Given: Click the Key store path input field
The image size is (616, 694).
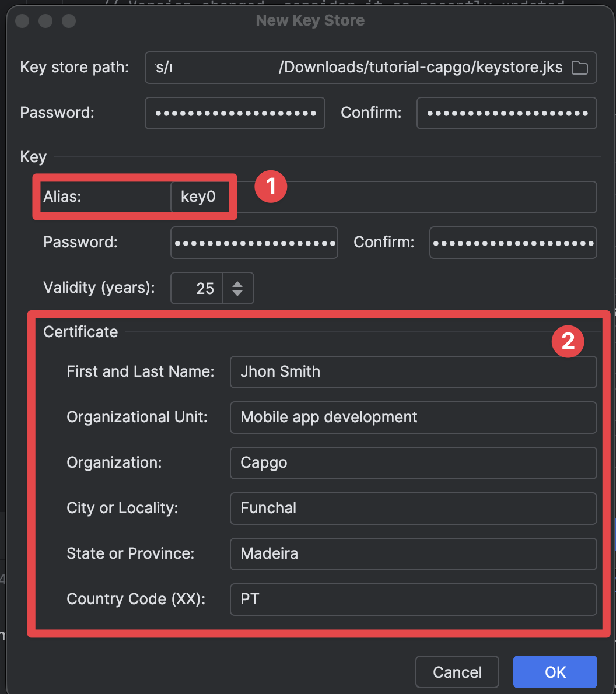Looking at the screenshot, I should [x=350, y=68].
